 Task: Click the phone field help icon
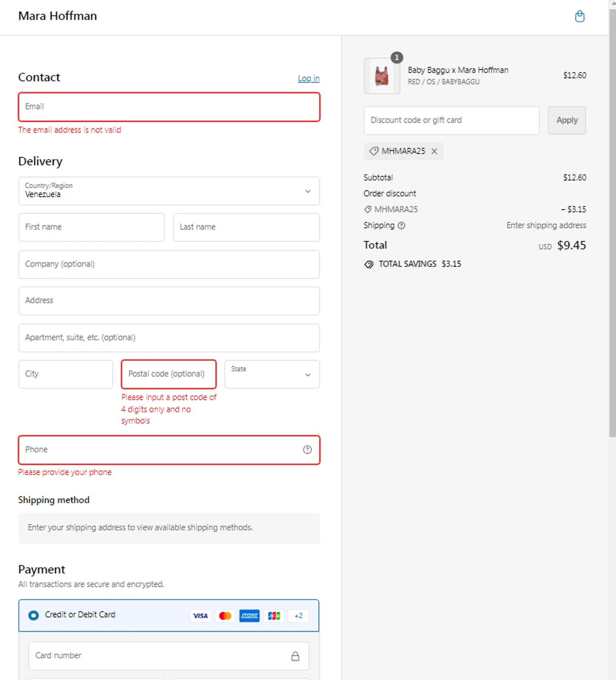308,450
